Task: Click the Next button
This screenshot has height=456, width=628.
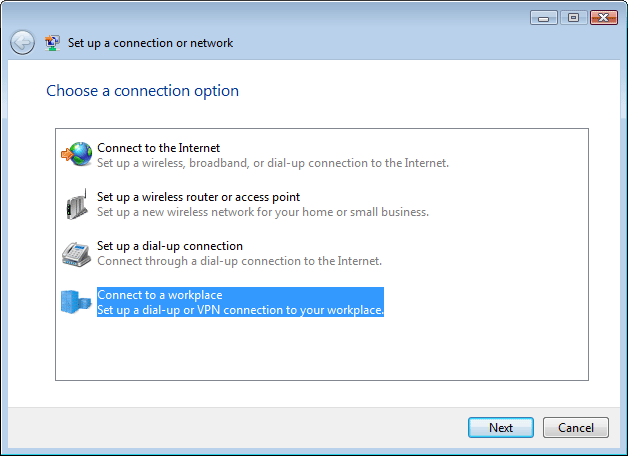Action: point(501,428)
